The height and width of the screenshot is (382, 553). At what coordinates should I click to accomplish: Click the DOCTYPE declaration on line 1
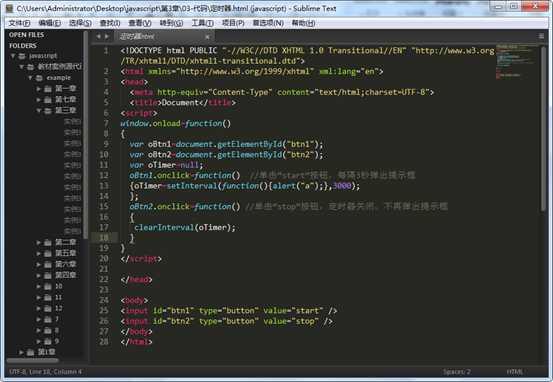coord(307,56)
